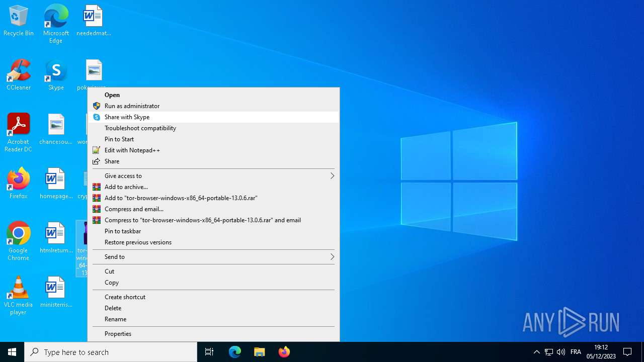Viewport: 644px width, 362px height.
Task: Select the VLC media player shortcut
Action: (19, 296)
